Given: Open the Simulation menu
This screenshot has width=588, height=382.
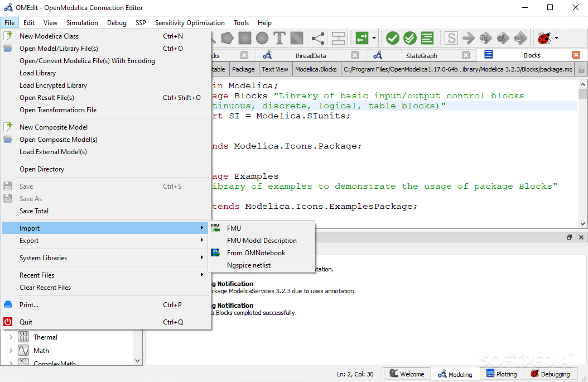Looking at the screenshot, I should tap(82, 23).
